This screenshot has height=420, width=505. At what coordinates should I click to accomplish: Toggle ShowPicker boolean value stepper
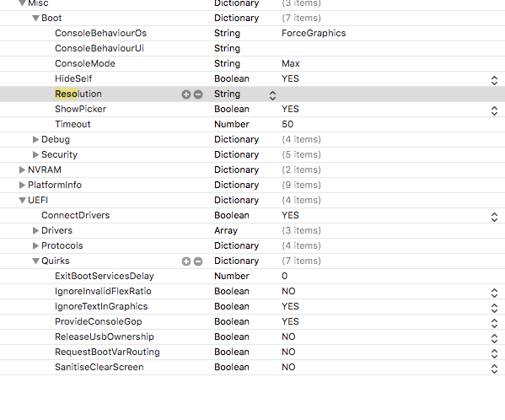pyautogui.click(x=494, y=110)
